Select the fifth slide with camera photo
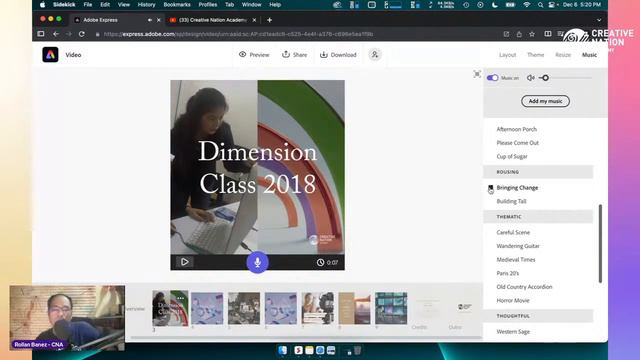 318,308
